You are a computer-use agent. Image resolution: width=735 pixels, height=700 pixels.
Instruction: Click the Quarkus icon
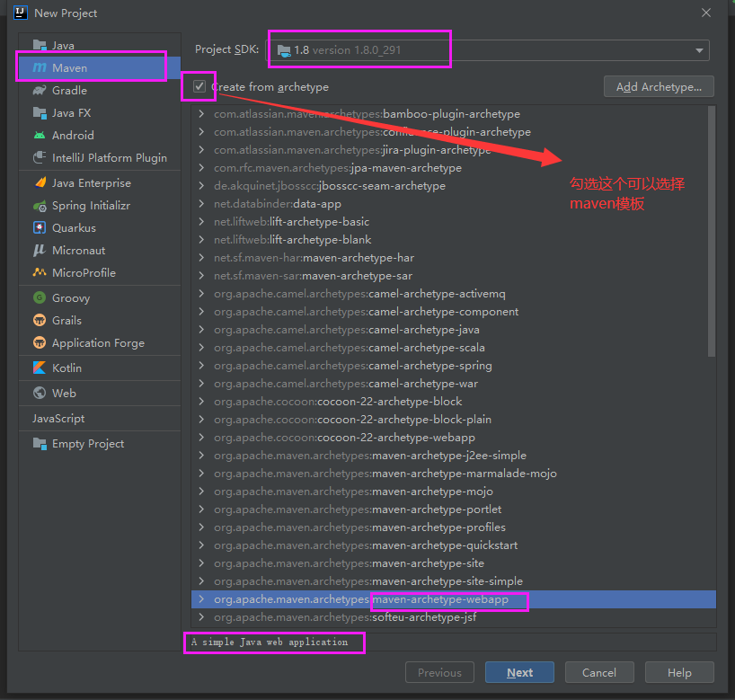click(40, 228)
